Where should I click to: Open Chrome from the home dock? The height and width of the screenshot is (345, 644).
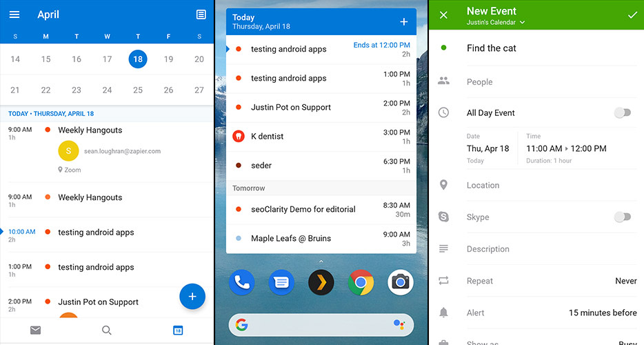(361, 282)
